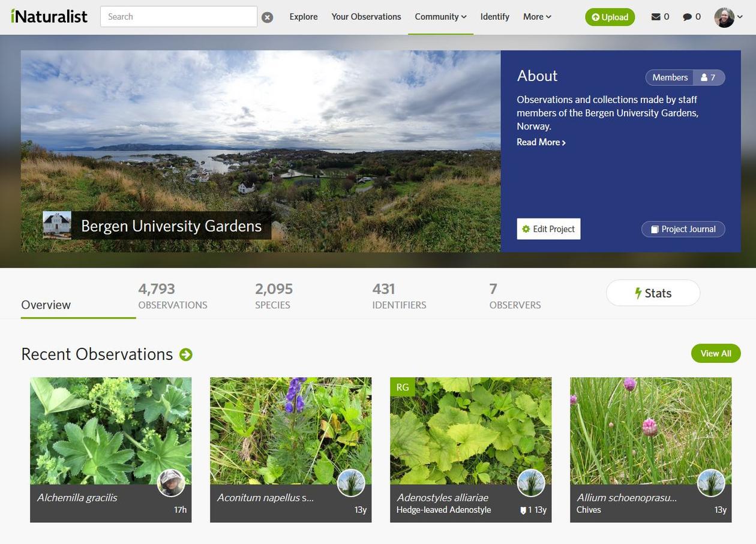The height and width of the screenshot is (544, 756).
Task: Click the observer avatar on Chives card
Action: click(x=711, y=483)
